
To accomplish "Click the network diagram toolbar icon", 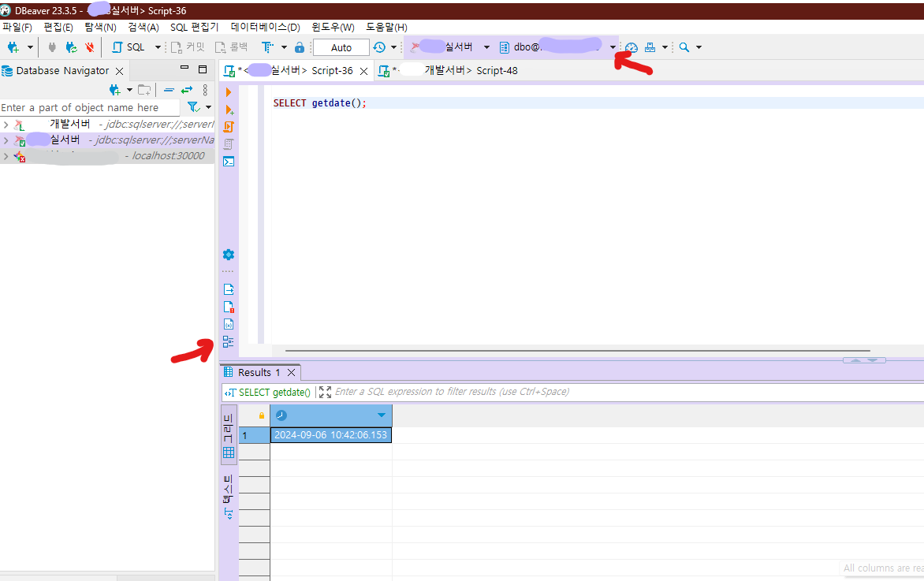I will [x=650, y=47].
